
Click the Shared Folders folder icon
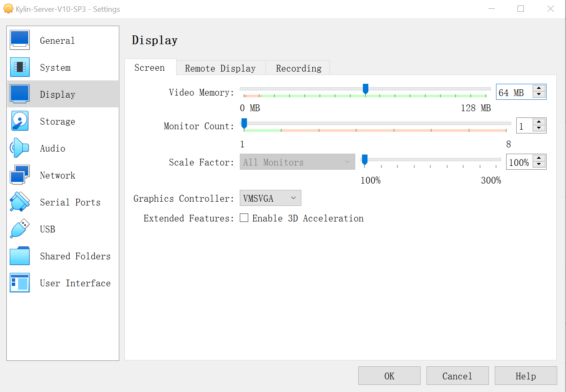click(20, 256)
